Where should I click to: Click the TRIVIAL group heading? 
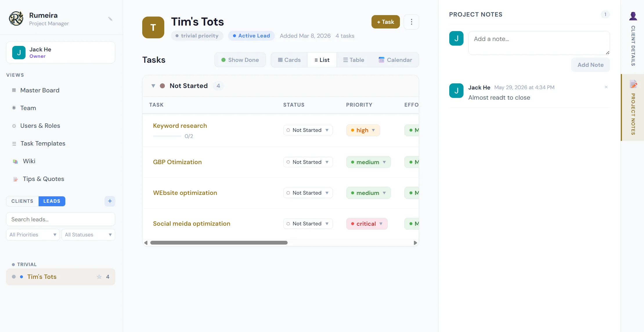(x=24, y=264)
